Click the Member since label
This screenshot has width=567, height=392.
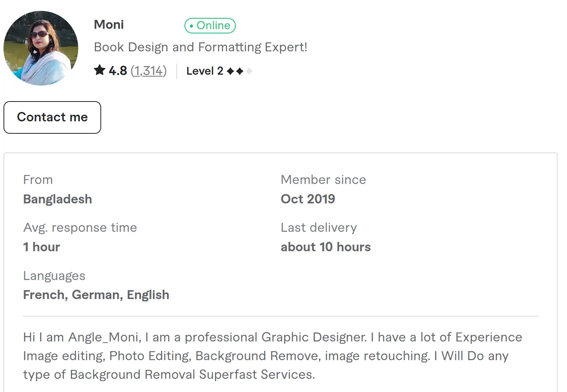pyautogui.click(x=323, y=180)
